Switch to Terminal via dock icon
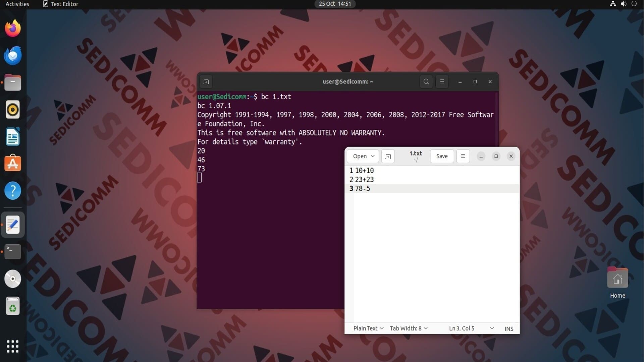The image size is (644, 362). (13, 251)
